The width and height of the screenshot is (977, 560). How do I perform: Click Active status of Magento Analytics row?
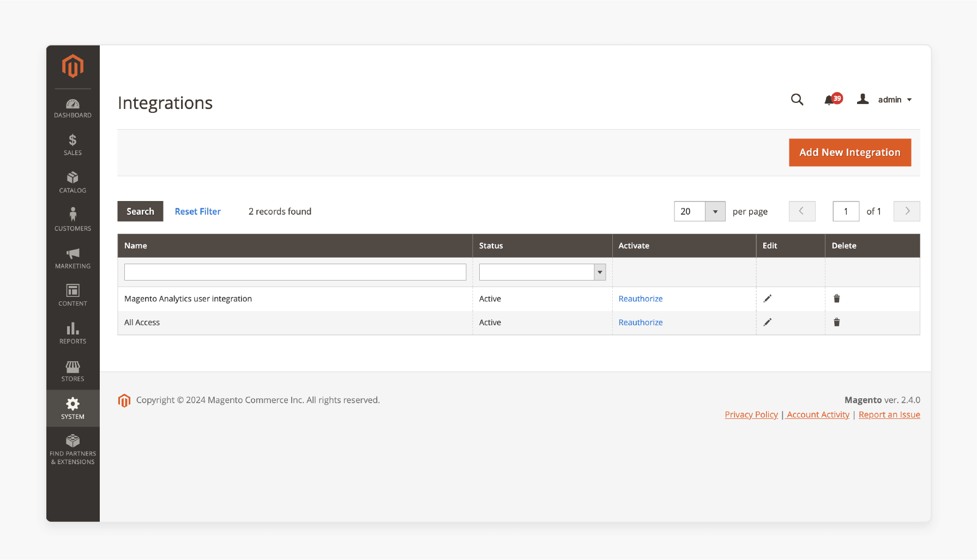point(490,299)
